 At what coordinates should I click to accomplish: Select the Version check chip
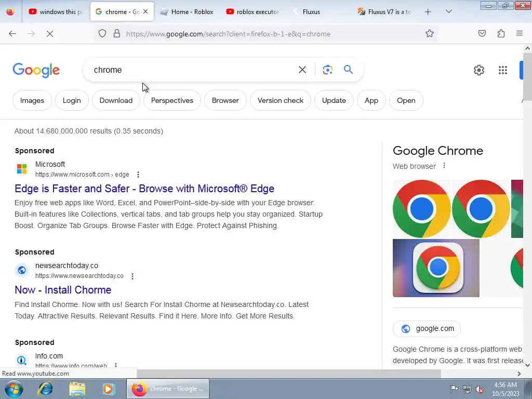(280, 100)
